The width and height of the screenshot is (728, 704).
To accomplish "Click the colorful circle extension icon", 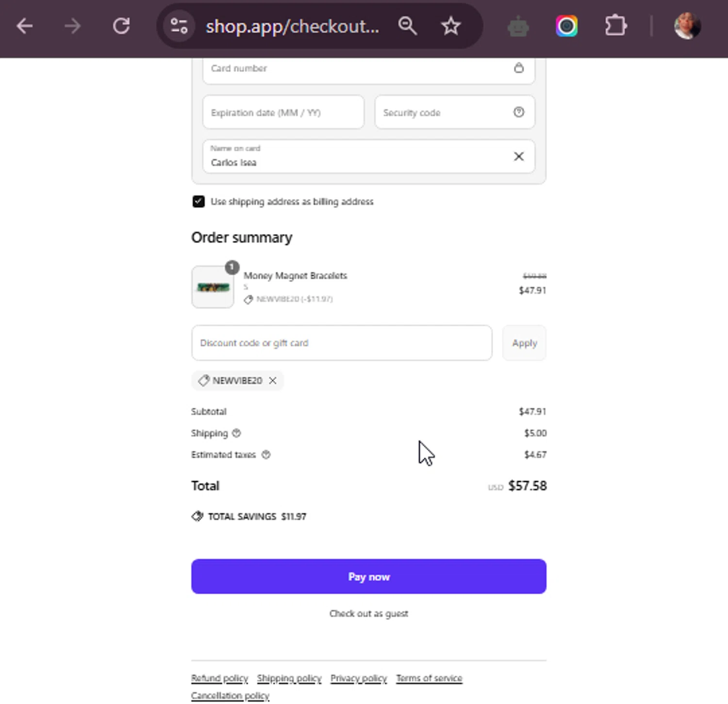I will pos(566,26).
